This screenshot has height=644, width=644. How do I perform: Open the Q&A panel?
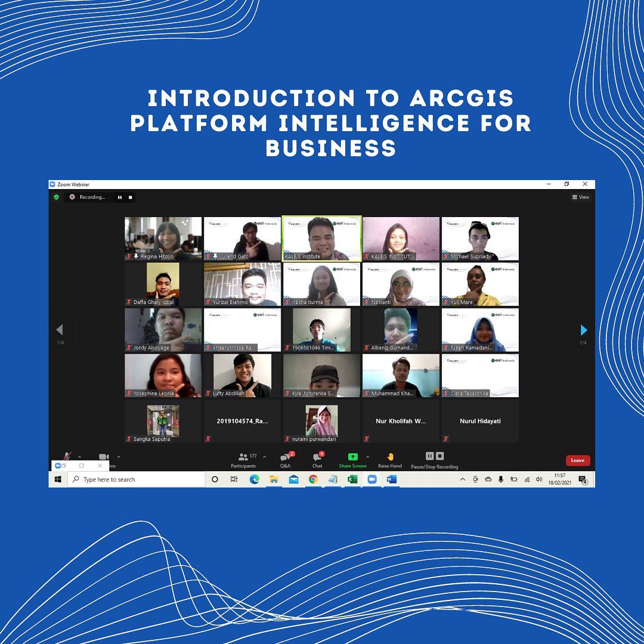(x=286, y=457)
